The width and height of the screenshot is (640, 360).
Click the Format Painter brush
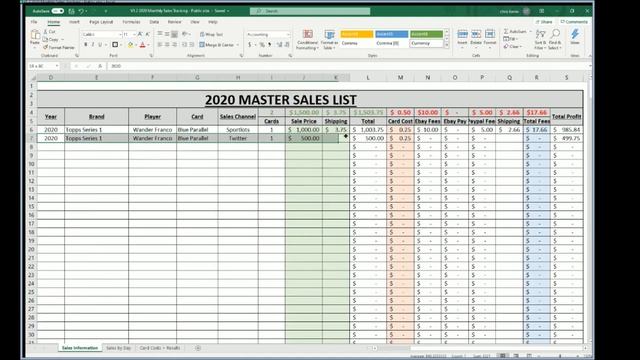(x=45, y=47)
